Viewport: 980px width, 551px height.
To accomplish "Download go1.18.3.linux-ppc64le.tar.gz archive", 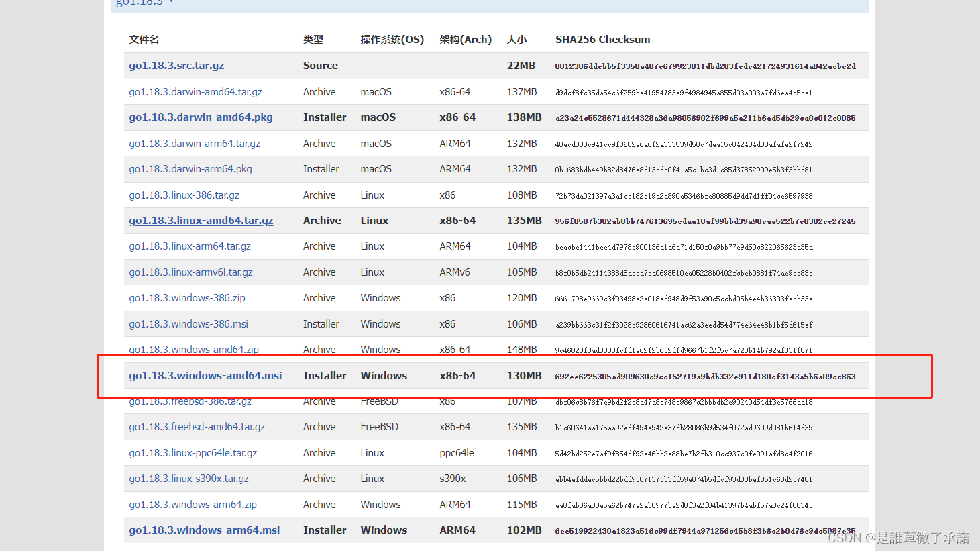I will click(193, 453).
